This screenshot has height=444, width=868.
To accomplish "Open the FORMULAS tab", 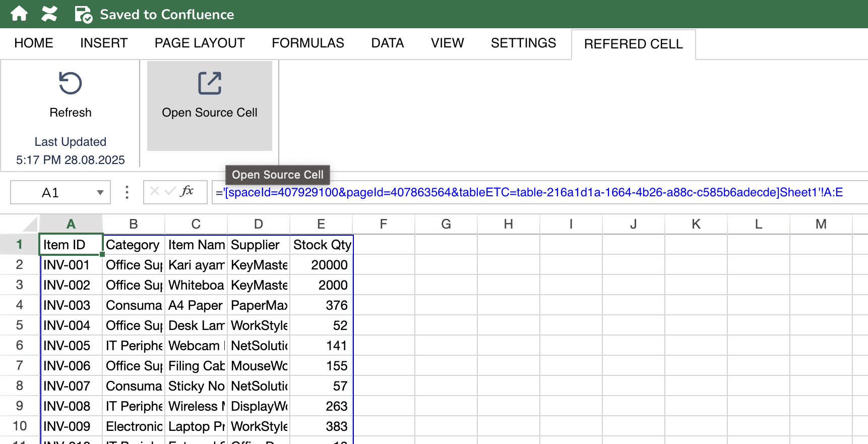I will pos(307,43).
